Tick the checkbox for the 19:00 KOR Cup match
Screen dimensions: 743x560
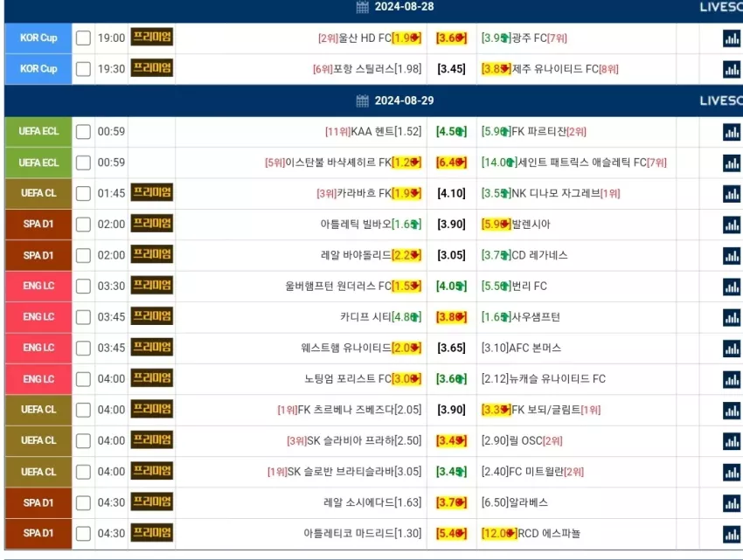point(83,38)
